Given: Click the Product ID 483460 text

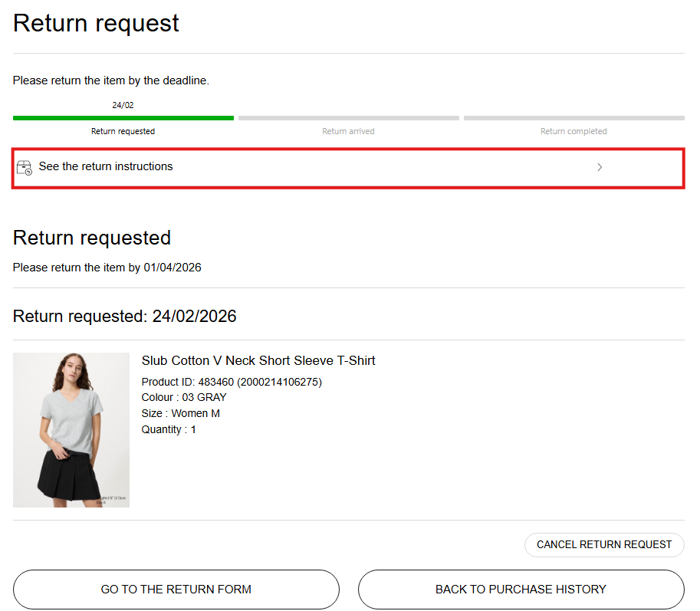Looking at the screenshot, I should pyautogui.click(x=232, y=382).
